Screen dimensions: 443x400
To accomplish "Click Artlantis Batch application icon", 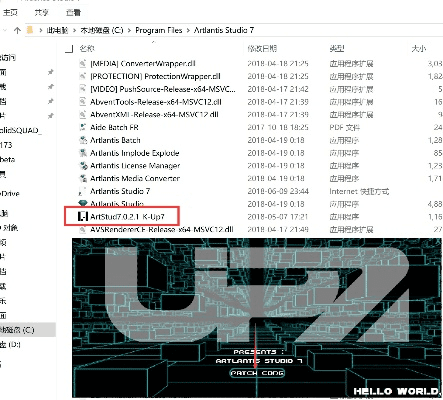I will pyautogui.click(x=83, y=140).
